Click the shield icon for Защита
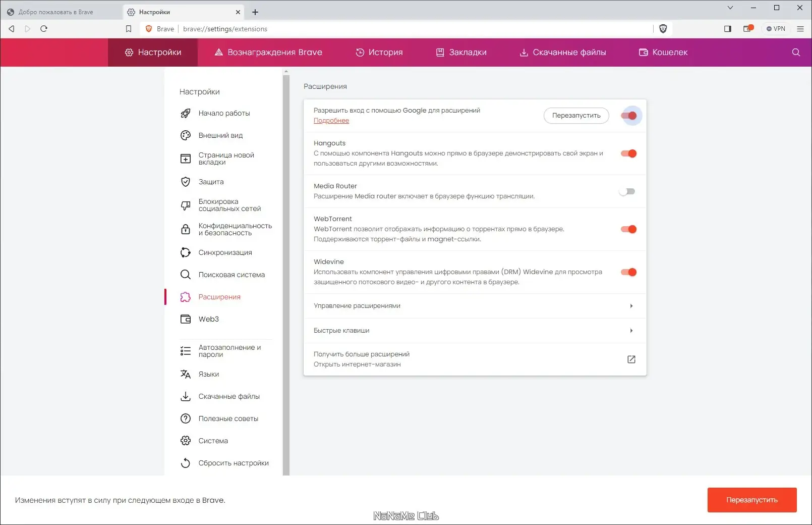The image size is (812, 525). coord(186,182)
